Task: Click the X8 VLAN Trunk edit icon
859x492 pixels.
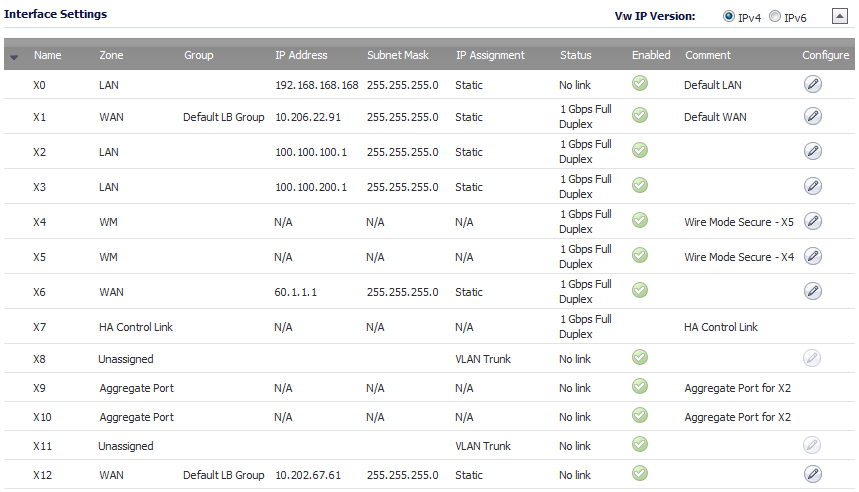Action: point(812,358)
